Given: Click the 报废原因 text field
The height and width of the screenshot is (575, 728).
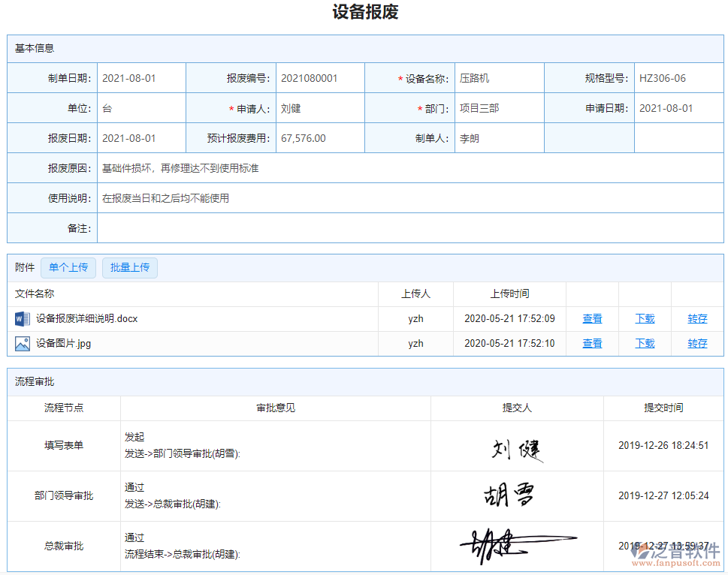Looking at the screenshot, I should tap(301, 167).
